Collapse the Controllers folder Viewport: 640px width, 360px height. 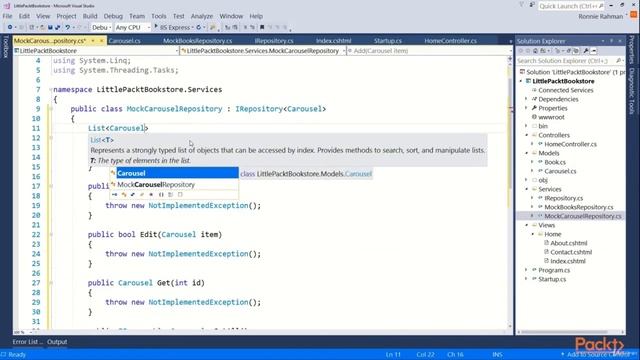click(526, 135)
